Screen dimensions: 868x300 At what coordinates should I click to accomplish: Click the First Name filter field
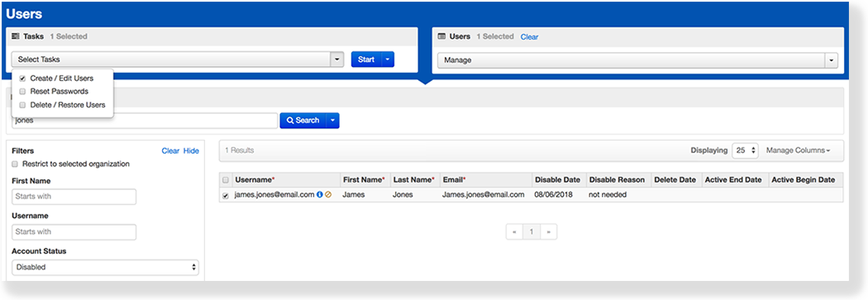tap(74, 197)
